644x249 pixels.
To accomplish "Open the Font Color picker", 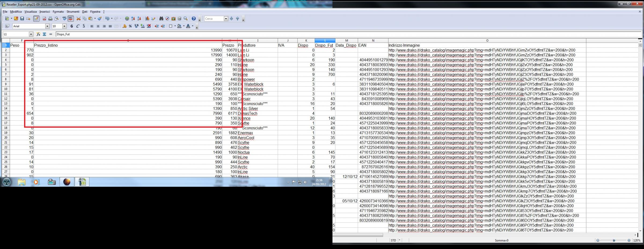I will 188,26.
